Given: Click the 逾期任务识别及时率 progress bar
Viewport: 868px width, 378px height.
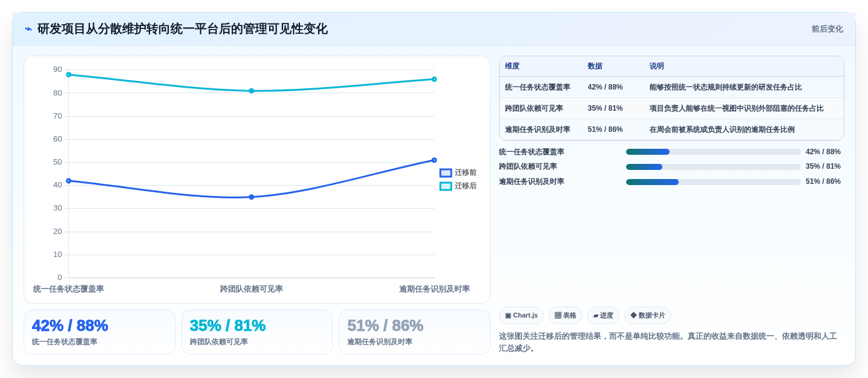Looking at the screenshot, I should coord(713,182).
